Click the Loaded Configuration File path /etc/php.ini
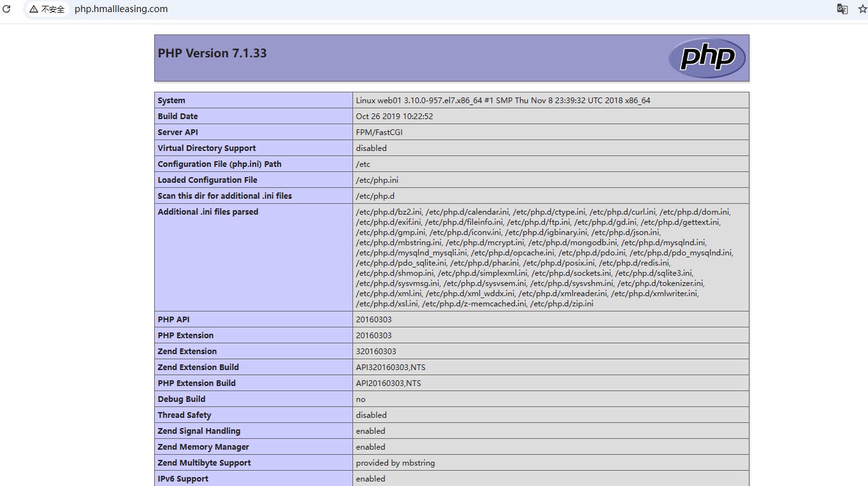This screenshot has height=486, width=868. point(377,180)
